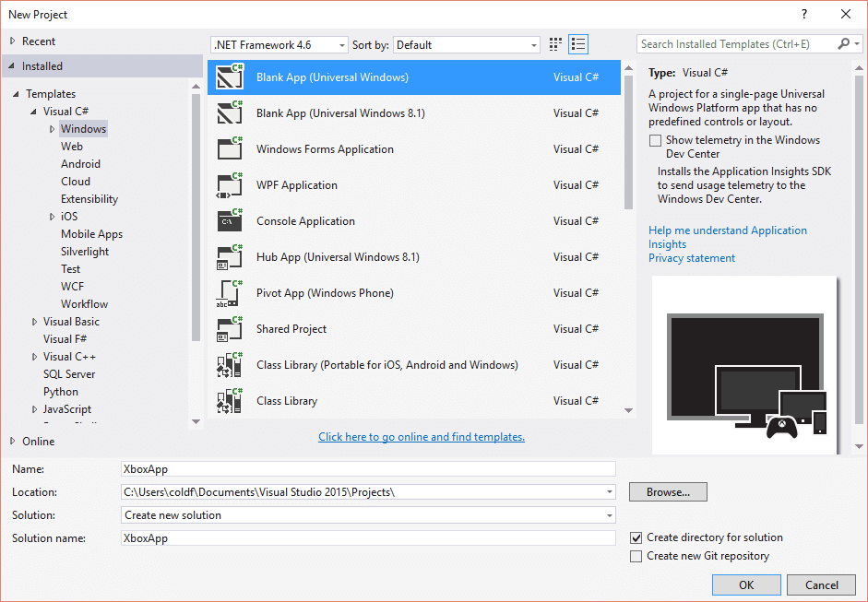Image resolution: width=868 pixels, height=602 pixels.
Task: Select the Blank App (Universal Windows) template icon
Action: pos(230,77)
